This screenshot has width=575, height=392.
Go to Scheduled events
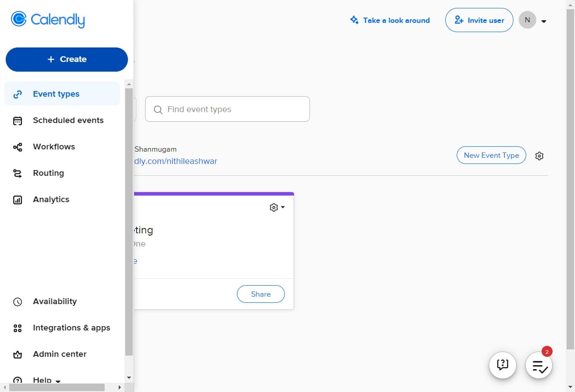pos(68,120)
